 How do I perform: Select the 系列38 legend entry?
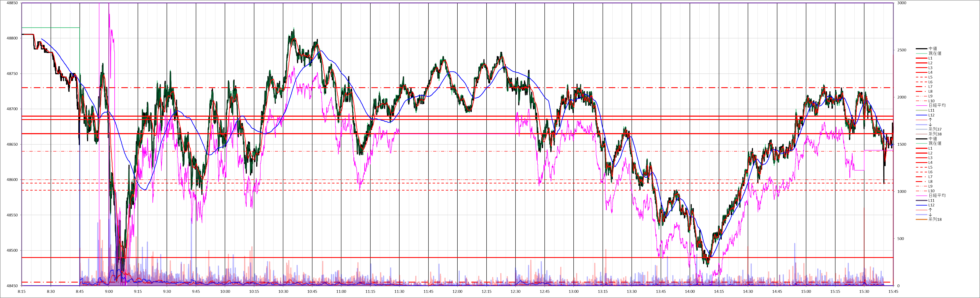[x=935, y=134]
